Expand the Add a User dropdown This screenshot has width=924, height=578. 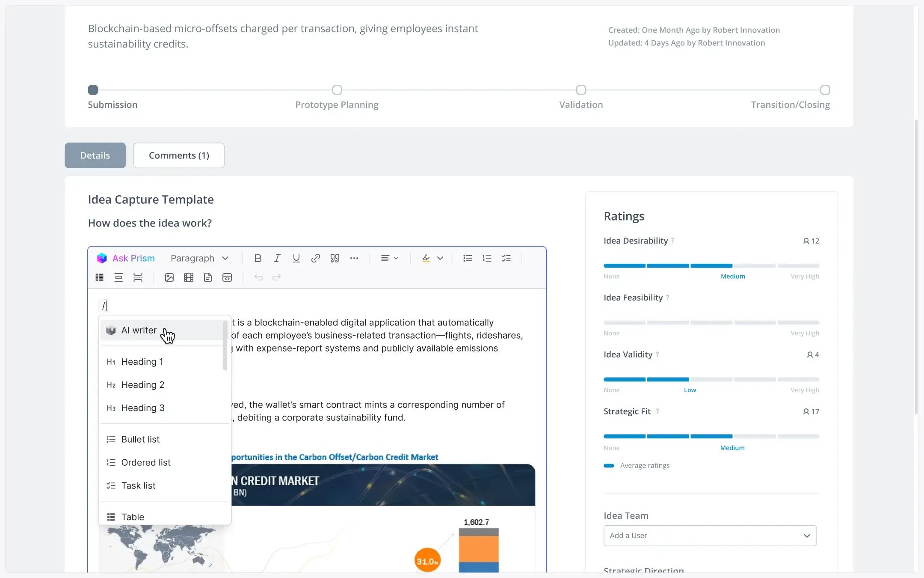point(709,536)
